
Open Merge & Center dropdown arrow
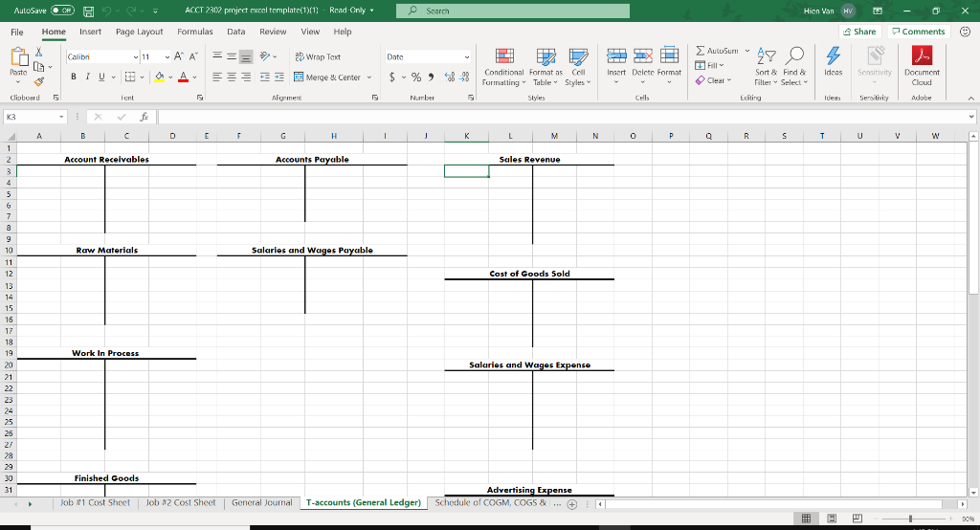[369, 77]
